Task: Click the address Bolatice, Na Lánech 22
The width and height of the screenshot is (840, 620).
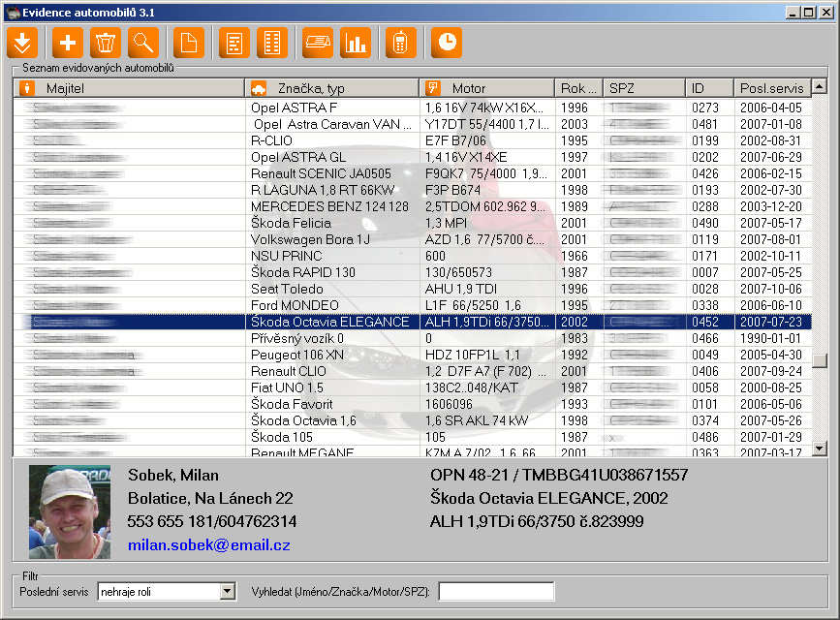Action: click(210, 498)
